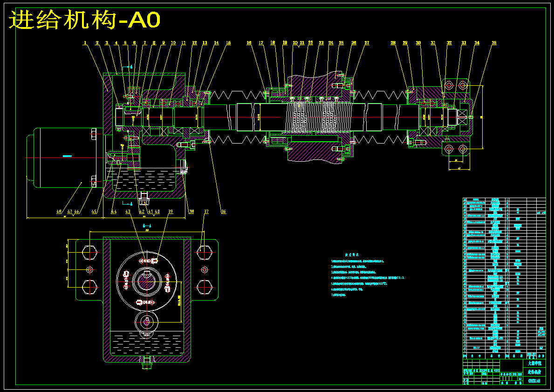Image resolution: width=554 pixels, height=392 pixels.
Task: Select part balloon number 2
Action: (97, 43)
